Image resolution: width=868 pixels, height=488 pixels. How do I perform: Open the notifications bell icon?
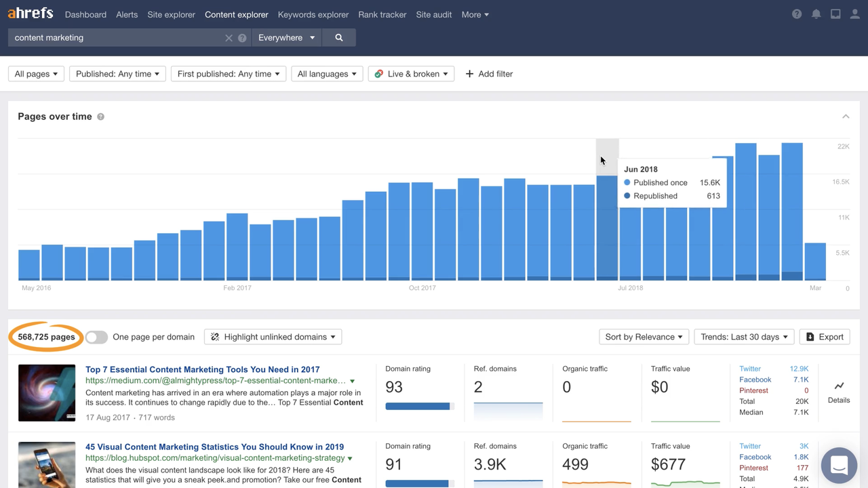point(816,14)
